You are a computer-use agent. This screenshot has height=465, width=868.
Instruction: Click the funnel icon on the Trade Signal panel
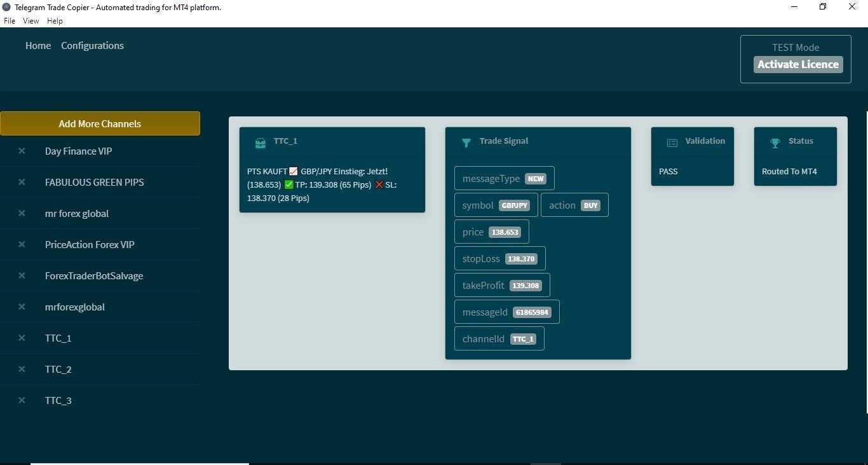[x=467, y=142]
